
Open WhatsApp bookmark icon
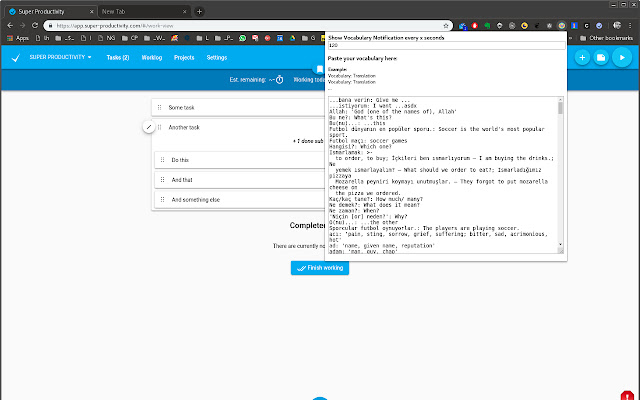(x=242, y=38)
